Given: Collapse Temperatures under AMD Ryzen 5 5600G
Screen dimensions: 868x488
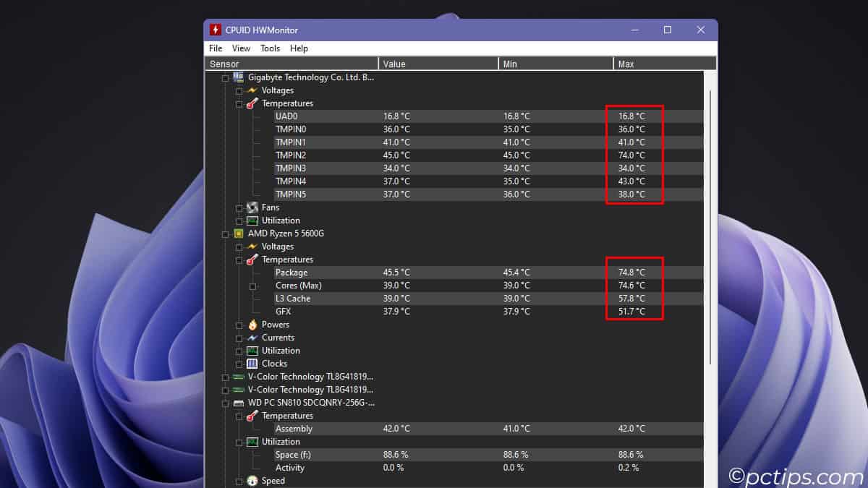Looking at the screenshot, I should pyautogui.click(x=239, y=260).
